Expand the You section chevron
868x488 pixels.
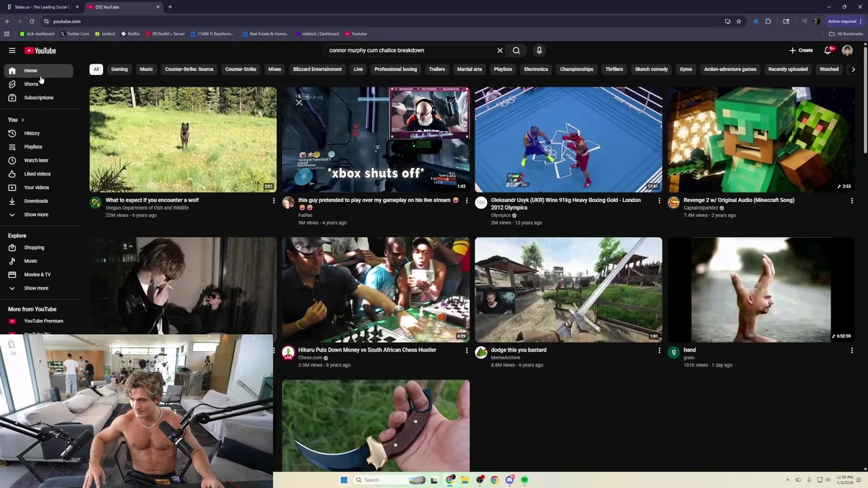pos(22,120)
